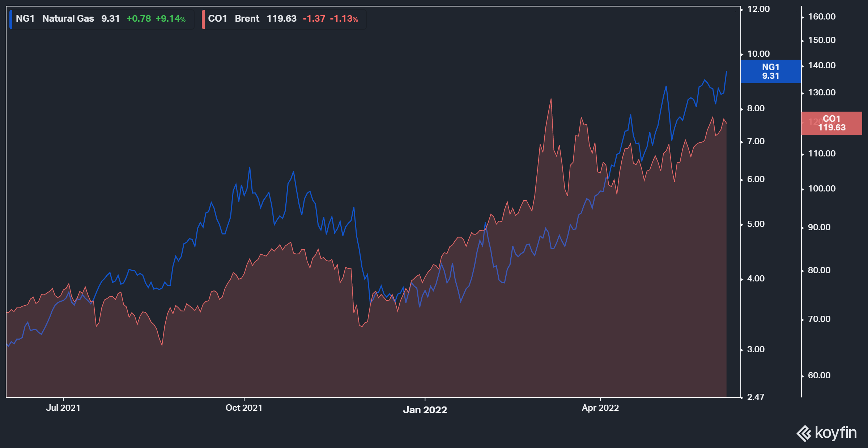Click the koyfin wordmark text
This screenshot has width=868, height=448.
click(835, 432)
